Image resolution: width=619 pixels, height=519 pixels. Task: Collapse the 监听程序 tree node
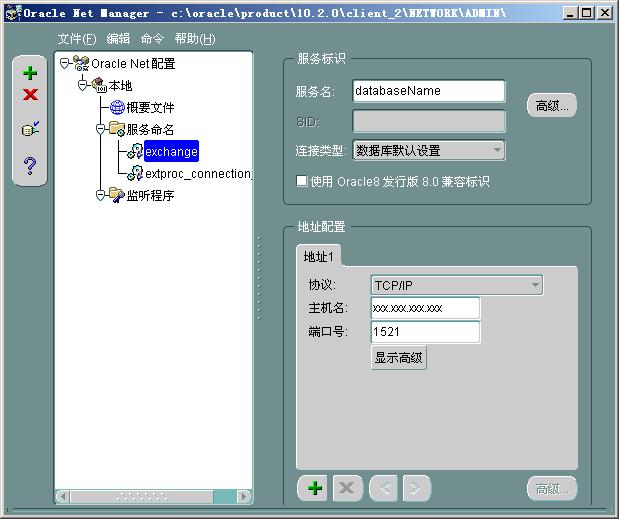click(101, 195)
